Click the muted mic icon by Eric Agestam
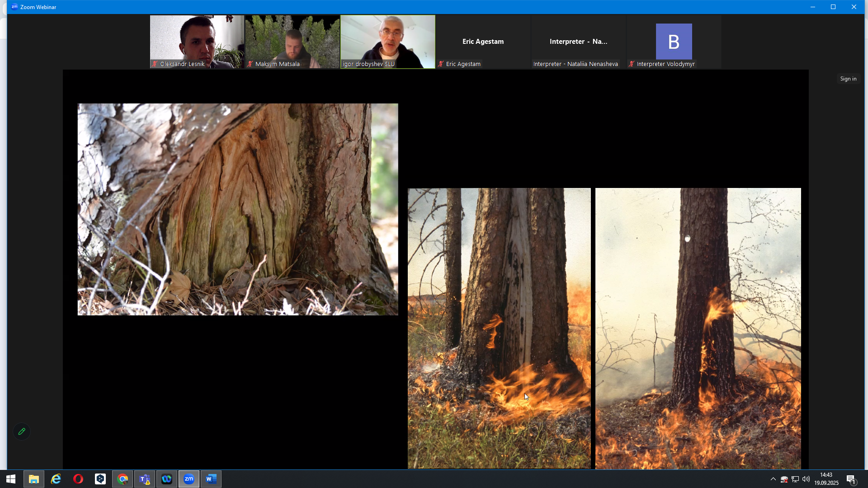Image resolution: width=868 pixels, height=488 pixels. pyautogui.click(x=441, y=64)
